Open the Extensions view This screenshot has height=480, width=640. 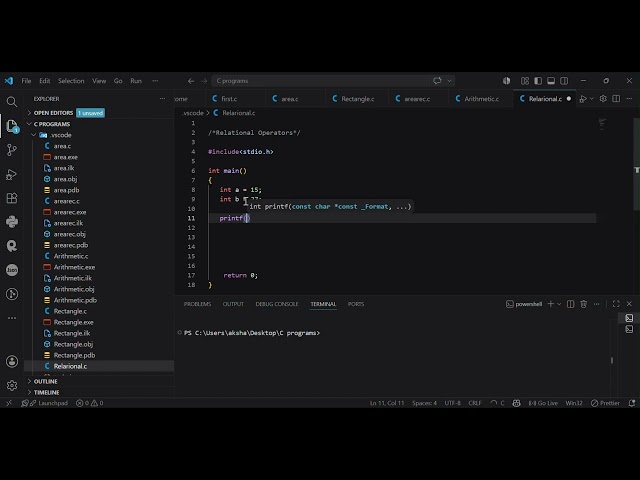click(x=12, y=198)
